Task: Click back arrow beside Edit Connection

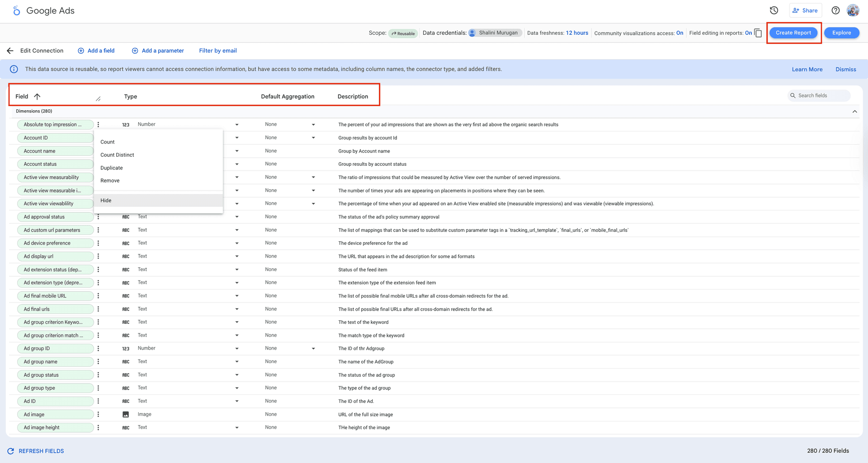Action: tap(10, 51)
